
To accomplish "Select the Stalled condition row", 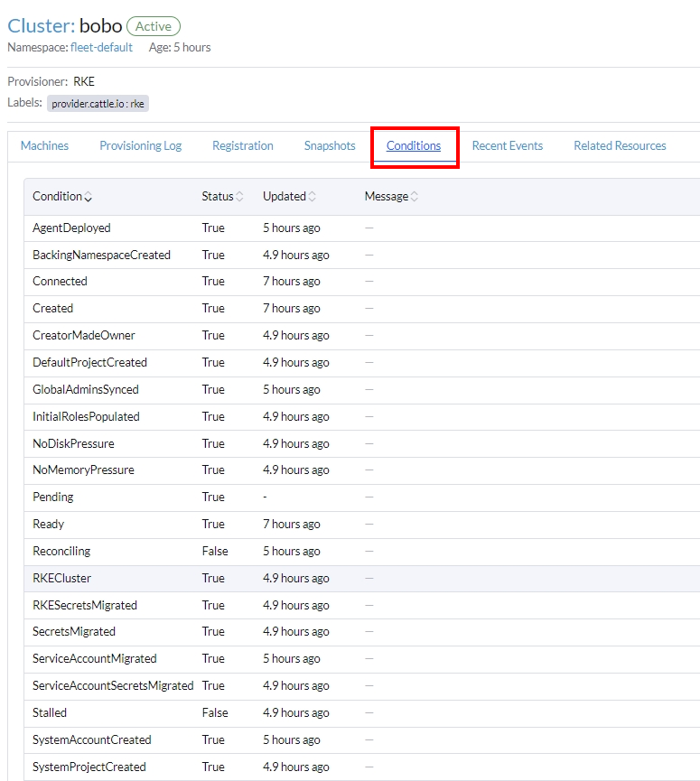I will [x=361, y=712].
